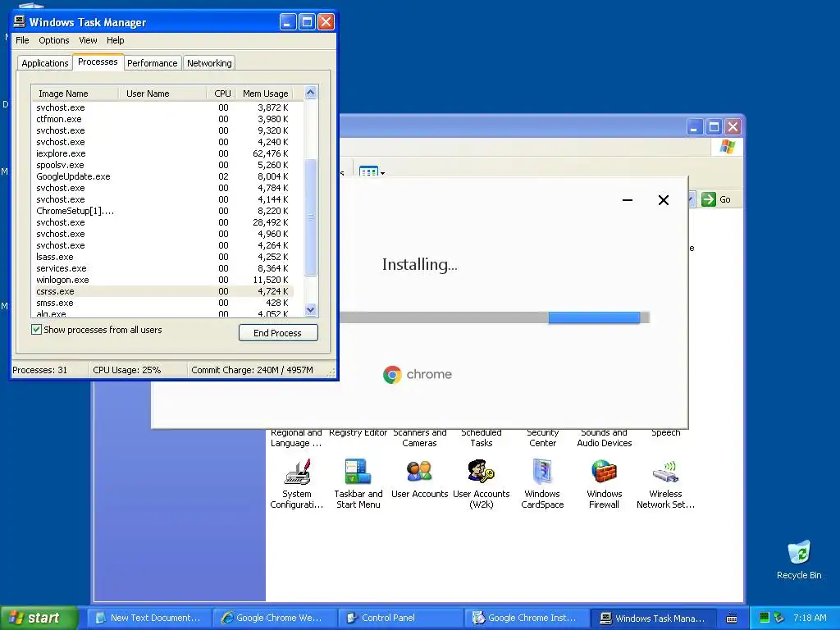Select the csrss.exe process row
The image size is (840, 630).
coord(163,291)
